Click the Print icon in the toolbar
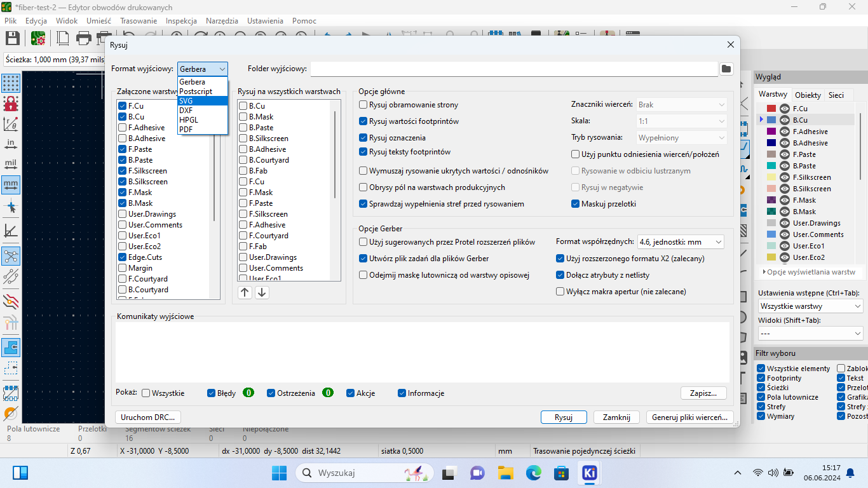Screen dimensions: 868x488 point(83,38)
